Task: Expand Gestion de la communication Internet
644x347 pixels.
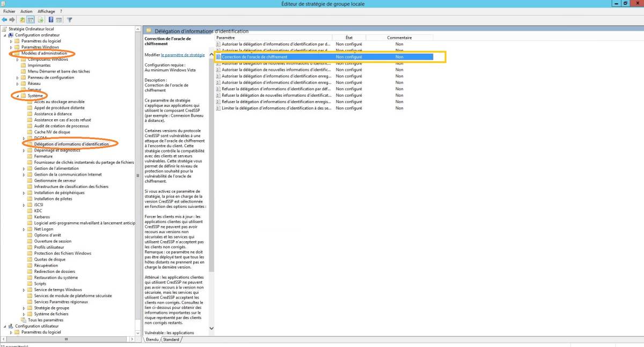Action: [24, 175]
